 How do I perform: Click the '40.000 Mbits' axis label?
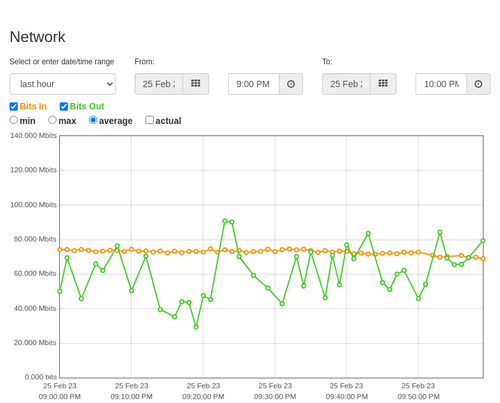(x=35, y=308)
